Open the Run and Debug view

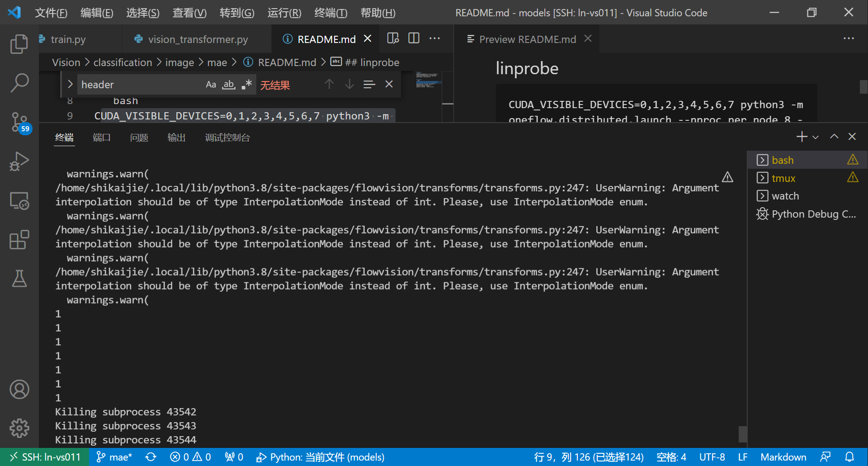[19, 161]
